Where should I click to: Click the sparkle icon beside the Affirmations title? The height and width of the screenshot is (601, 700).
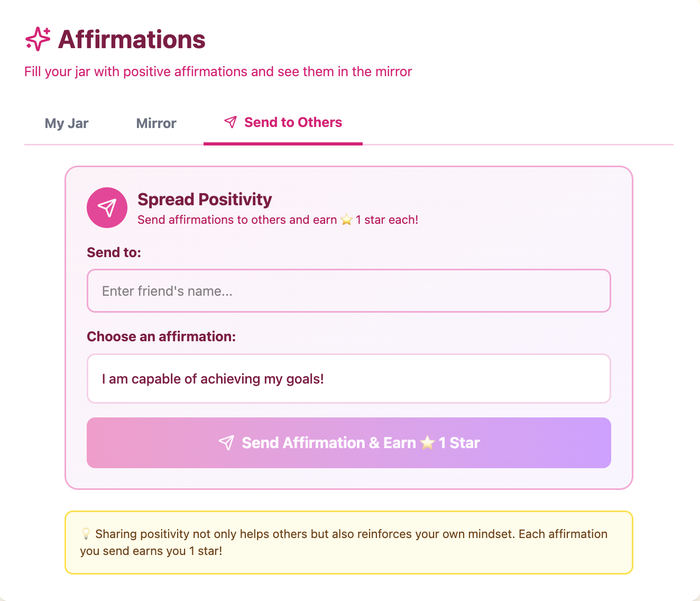pos(38,39)
